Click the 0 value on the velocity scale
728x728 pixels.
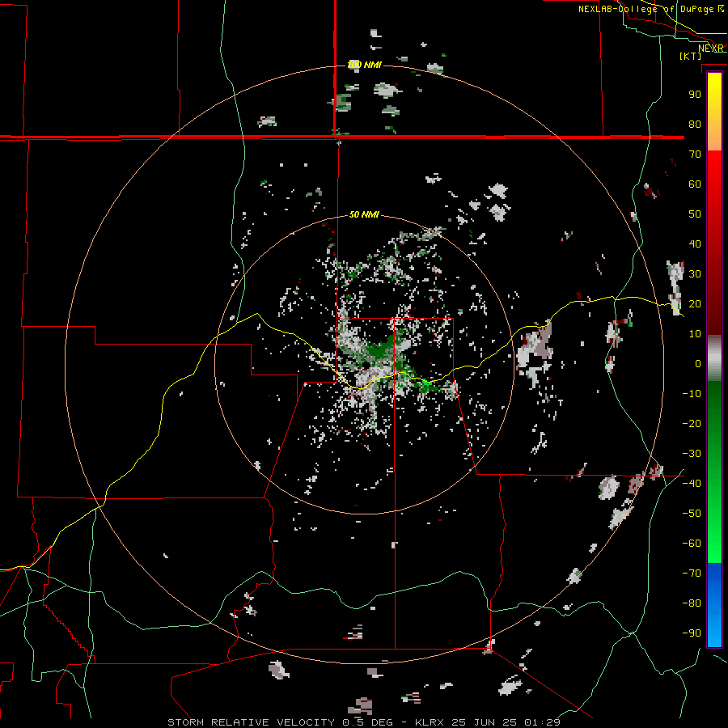pyautogui.click(x=698, y=364)
